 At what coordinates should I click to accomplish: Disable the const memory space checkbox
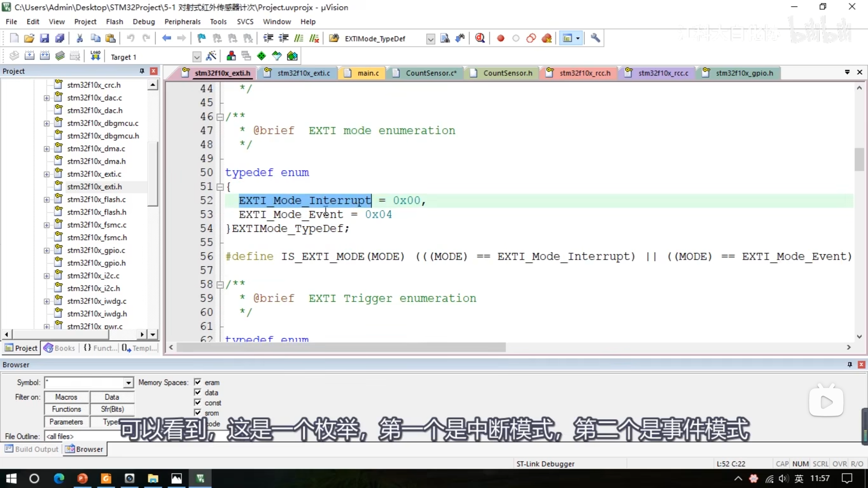198,403
